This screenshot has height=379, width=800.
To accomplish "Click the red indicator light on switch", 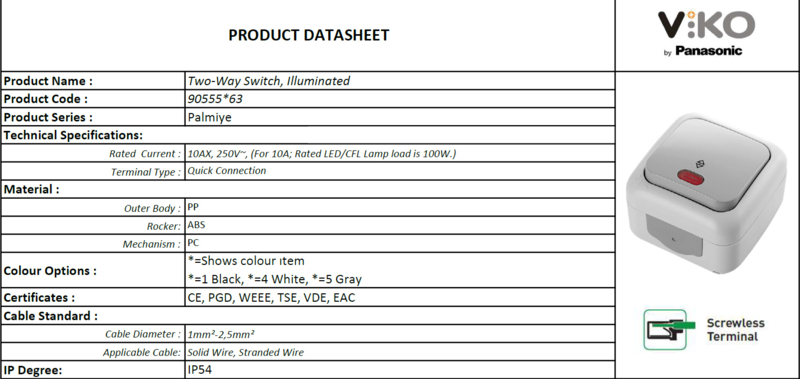I will click(690, 177).
